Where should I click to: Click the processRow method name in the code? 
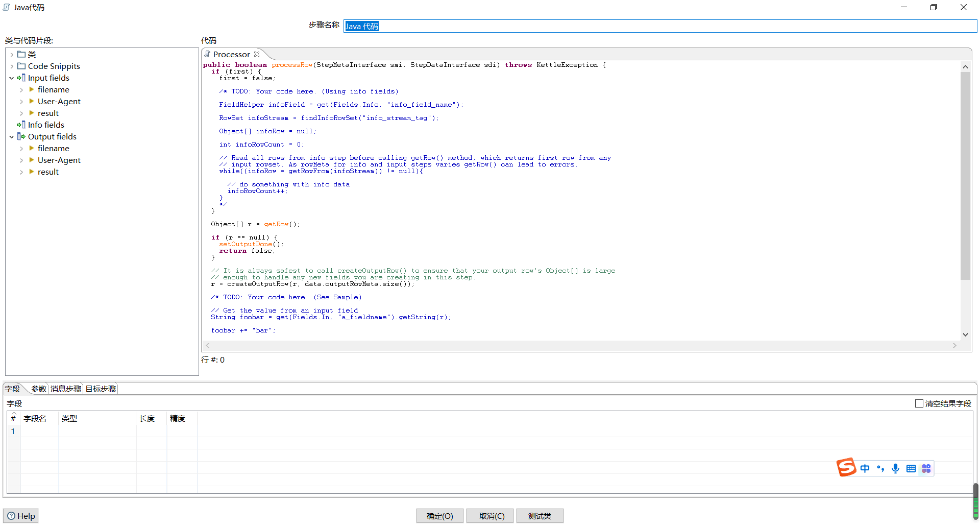click(x=292, y=65)
